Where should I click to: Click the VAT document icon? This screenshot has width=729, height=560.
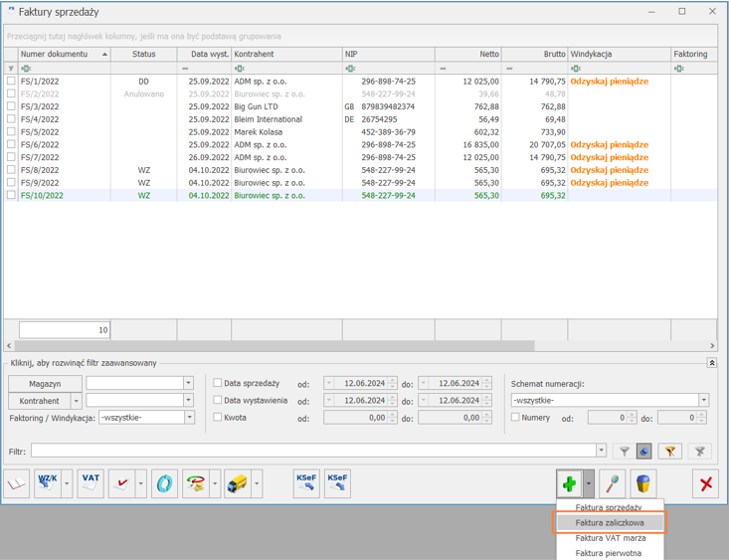91,484
